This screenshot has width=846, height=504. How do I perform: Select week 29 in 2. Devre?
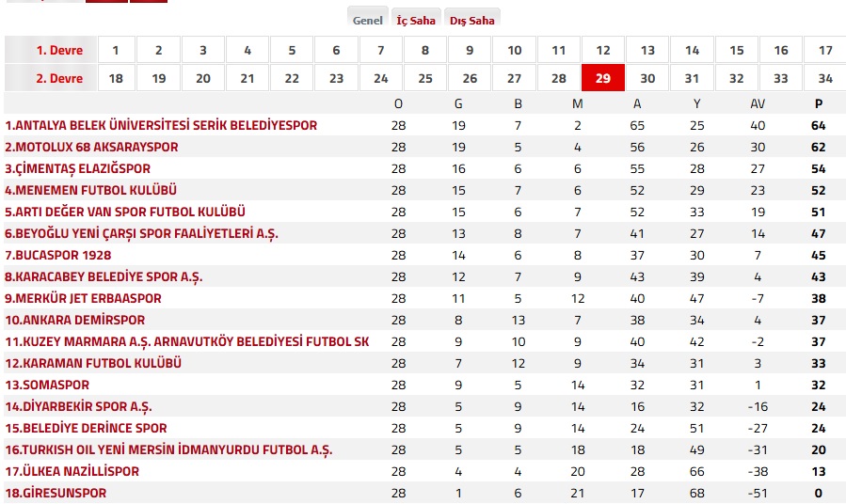point(602,78)
